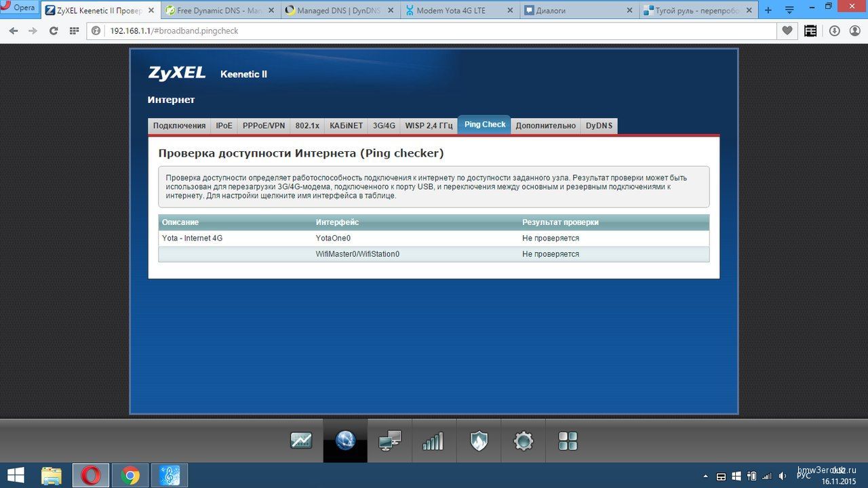868x488 pixels.
Task: Open the applications grid icon in bottom bar
Action: point(568,441)
